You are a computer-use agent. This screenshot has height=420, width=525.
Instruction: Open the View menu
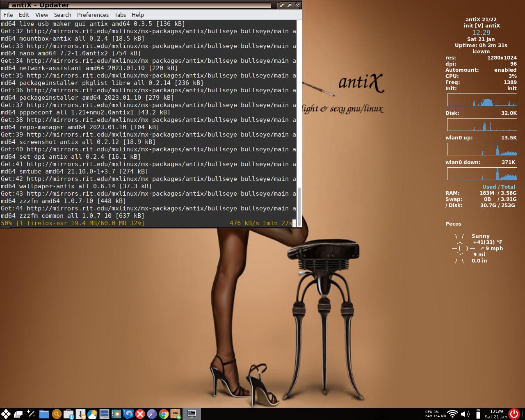coord(42,15)
